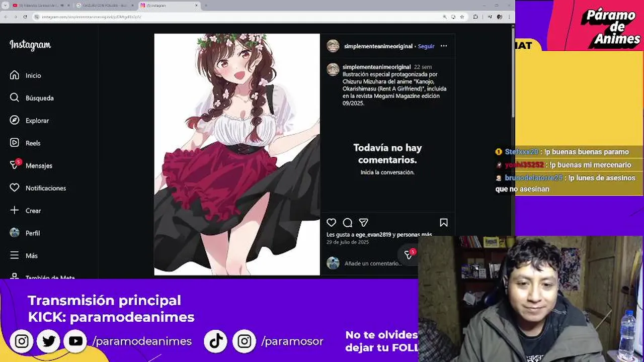Click 'Todavía no hay comentarios.' heading
Image resolution: width=644 pixels, height=362 pixels.
[387, 154]
